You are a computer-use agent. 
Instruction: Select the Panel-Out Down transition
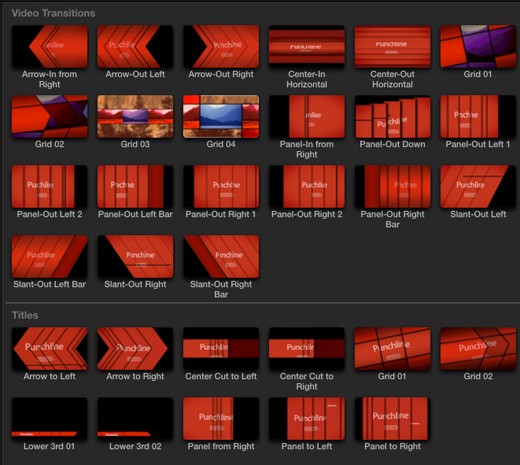click(392, 117)
